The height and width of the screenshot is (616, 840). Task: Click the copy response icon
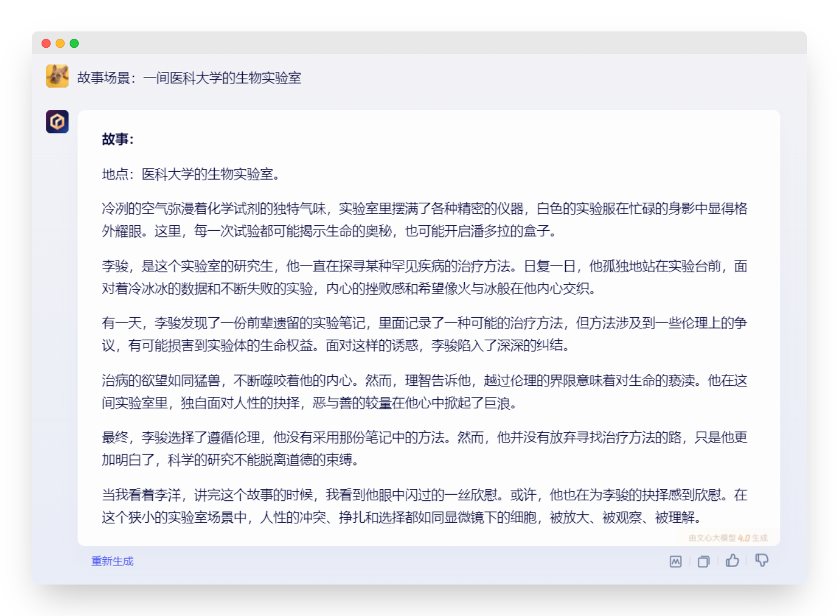(x=703, y=561)
